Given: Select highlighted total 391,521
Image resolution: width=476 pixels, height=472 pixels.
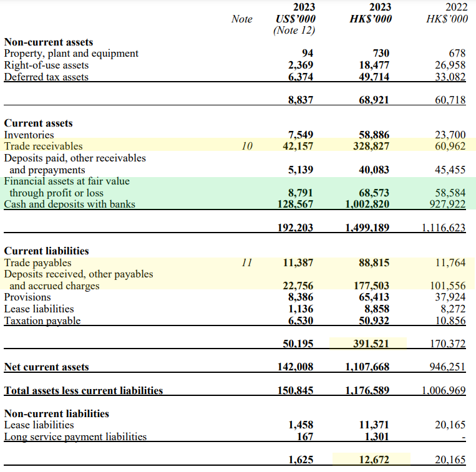Looking at the screenshot, I should (x=371, y=344).
